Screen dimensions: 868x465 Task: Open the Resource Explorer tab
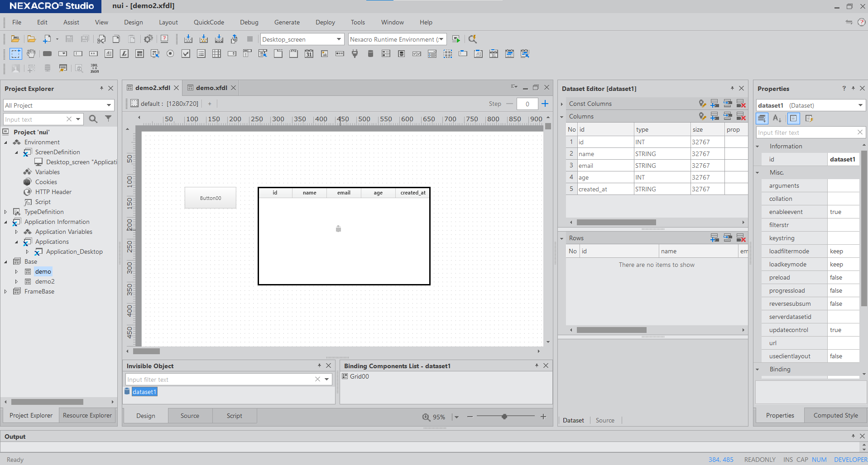87,415
